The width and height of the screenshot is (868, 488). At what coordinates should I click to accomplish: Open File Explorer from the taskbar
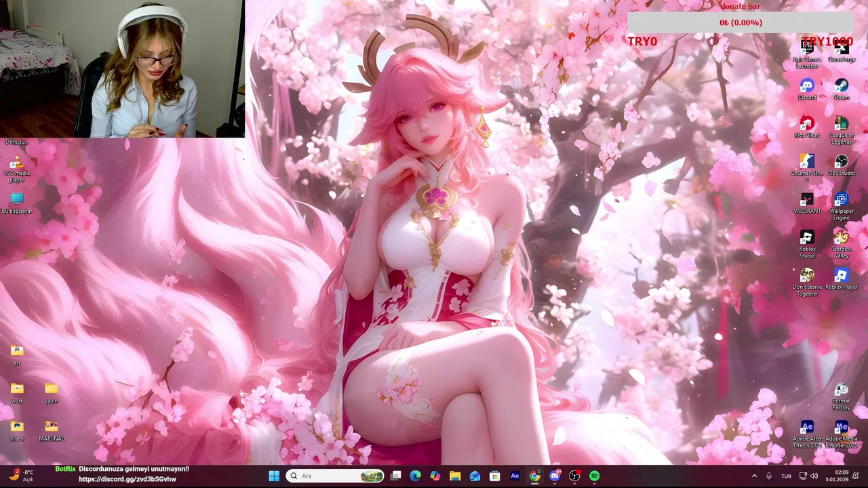pyautogui.click(x=455, y=476)
